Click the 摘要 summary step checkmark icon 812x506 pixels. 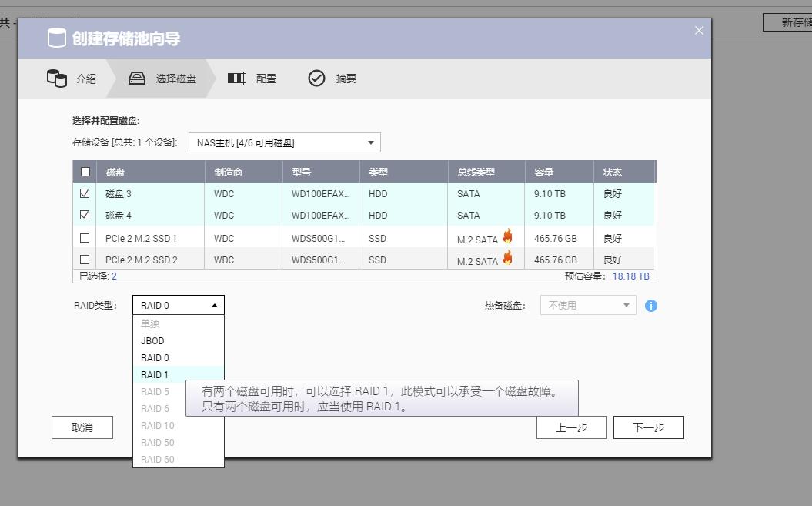coord(316,77)
